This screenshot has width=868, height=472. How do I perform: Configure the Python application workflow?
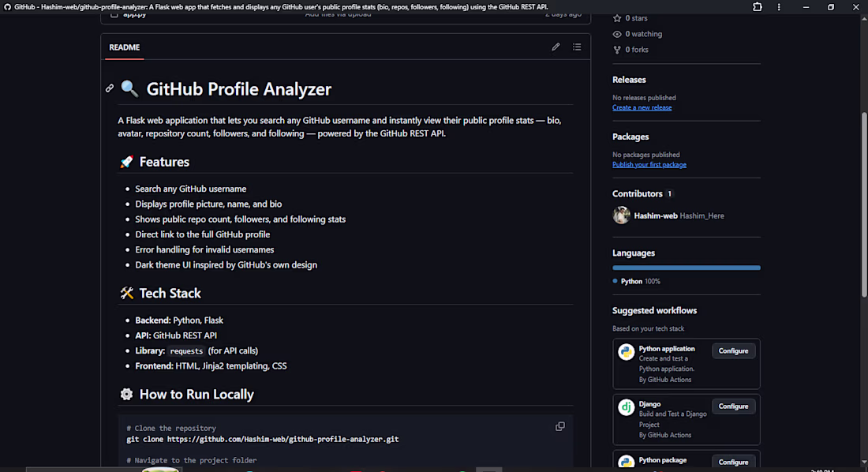click(x=734, y=351)
